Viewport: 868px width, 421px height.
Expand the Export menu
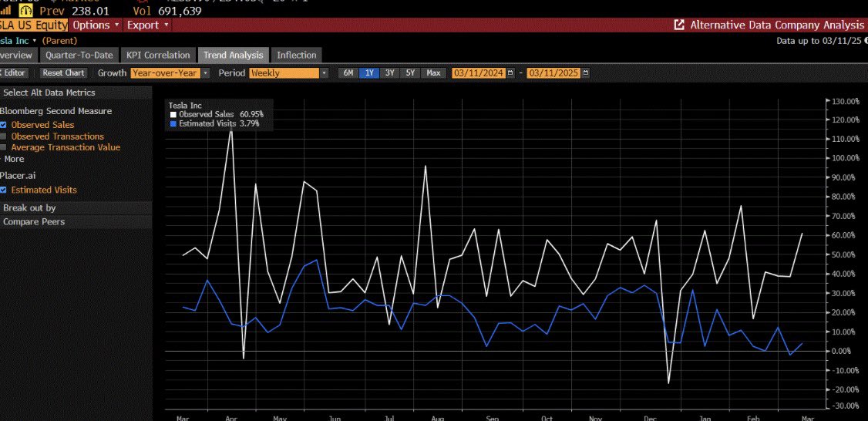(x=148, y=25)
